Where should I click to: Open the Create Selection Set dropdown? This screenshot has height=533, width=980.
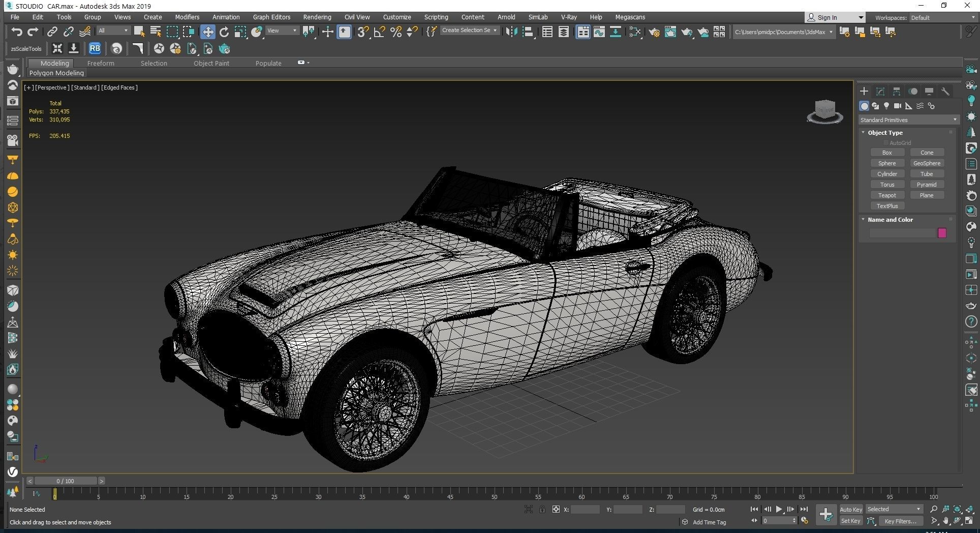coord(469,31)
